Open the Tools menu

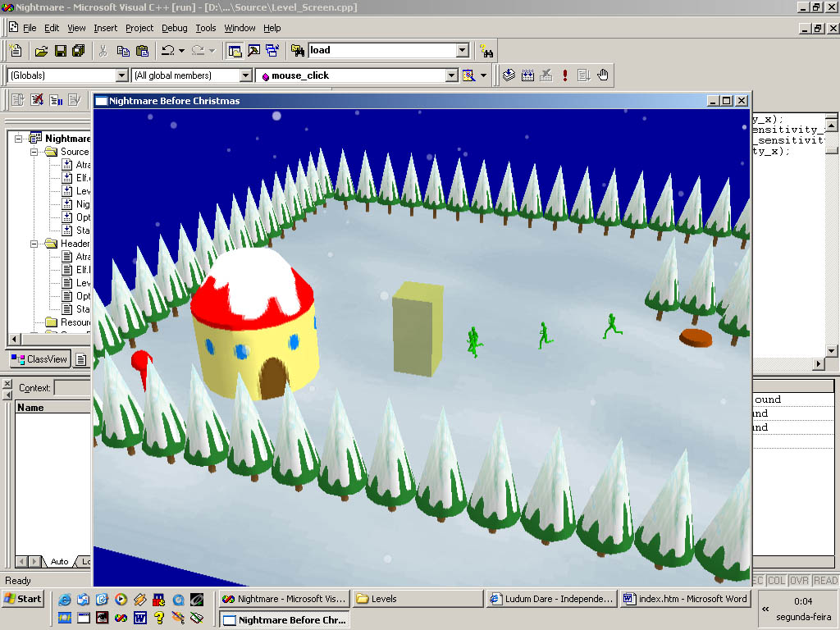(206, 28)
